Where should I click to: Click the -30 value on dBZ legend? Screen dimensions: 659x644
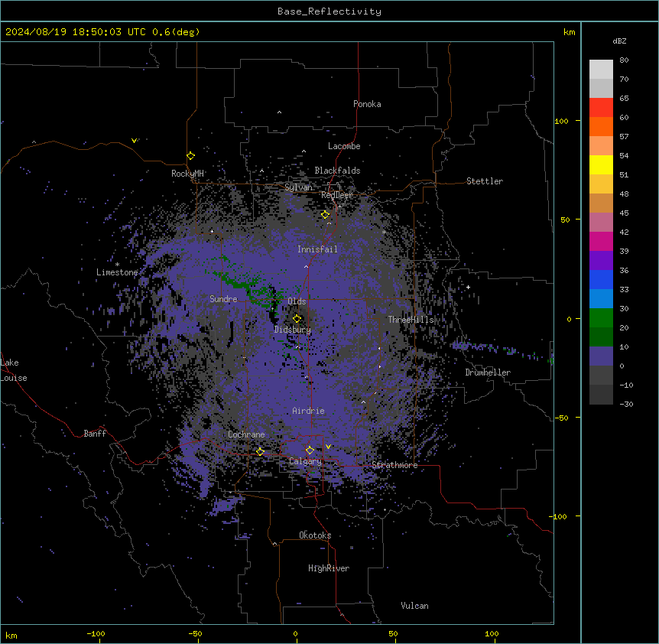[626, 404]
